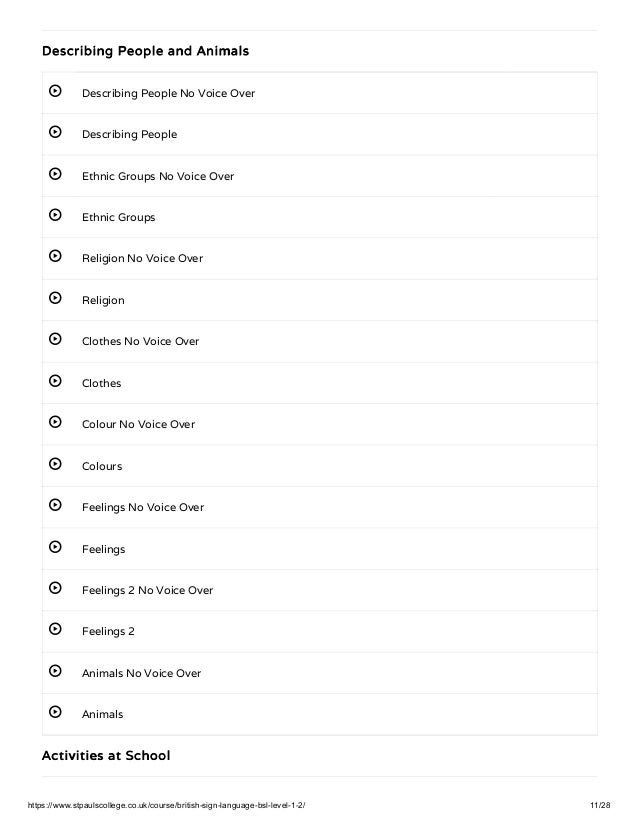Open the Religion lesson link

coord(103,300)
